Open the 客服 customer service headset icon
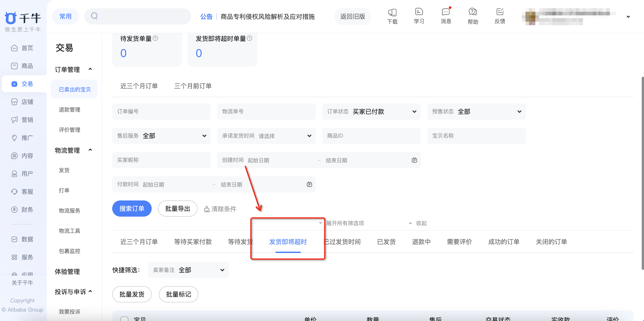 pos(14,191)
